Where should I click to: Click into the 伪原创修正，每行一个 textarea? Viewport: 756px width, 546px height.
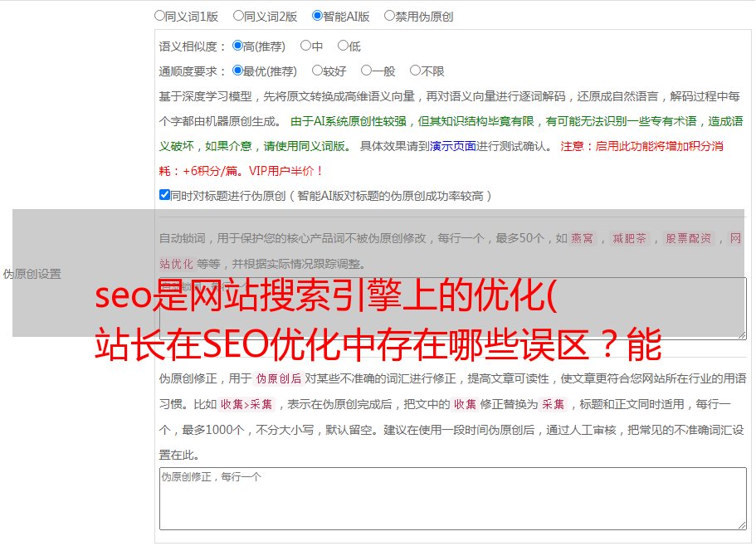[x=453, y=499]
